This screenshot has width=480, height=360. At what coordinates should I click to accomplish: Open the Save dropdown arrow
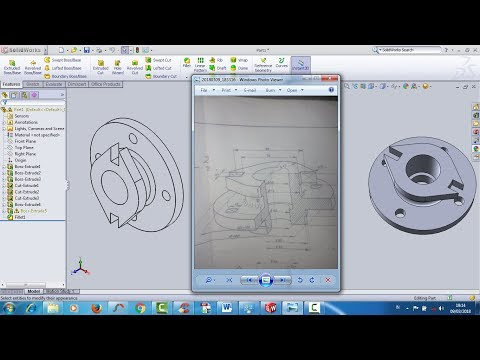point(92,50)
